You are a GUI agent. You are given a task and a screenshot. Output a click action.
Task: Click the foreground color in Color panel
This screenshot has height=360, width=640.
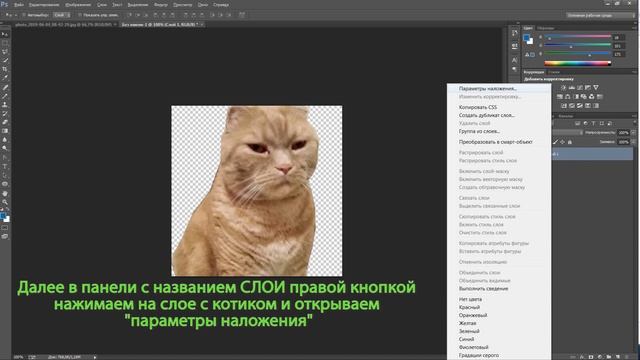[x=527, y=38]
